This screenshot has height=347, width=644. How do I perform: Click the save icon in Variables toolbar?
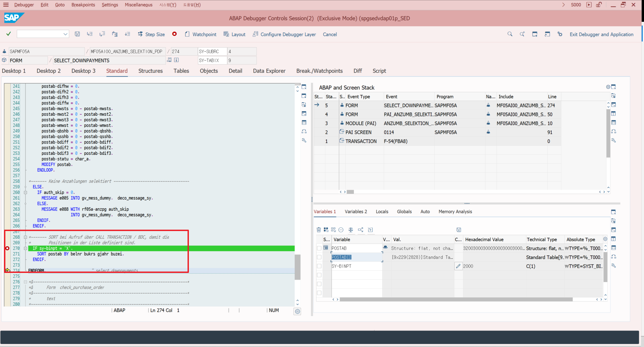(459, 230)
